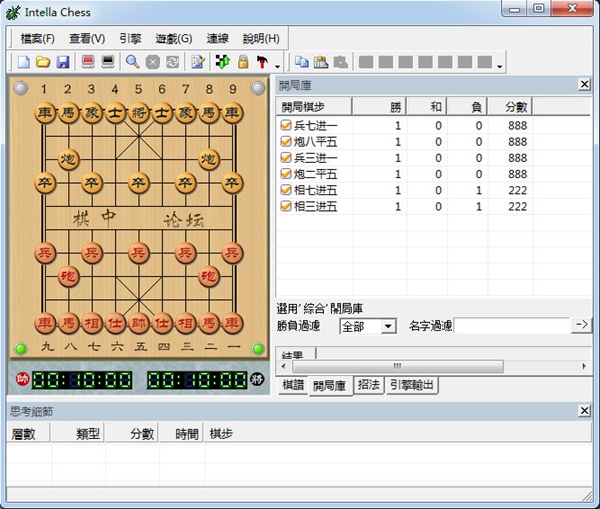Toggle the 炮二平五 checkbox
The height and width of the screenshot is (509, 600).
point(285,174)
